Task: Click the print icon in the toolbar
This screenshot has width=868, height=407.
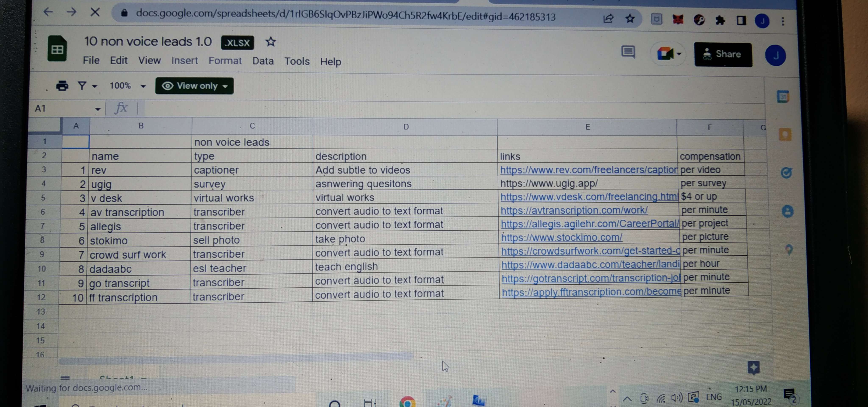Action: (x=62, y=86)
